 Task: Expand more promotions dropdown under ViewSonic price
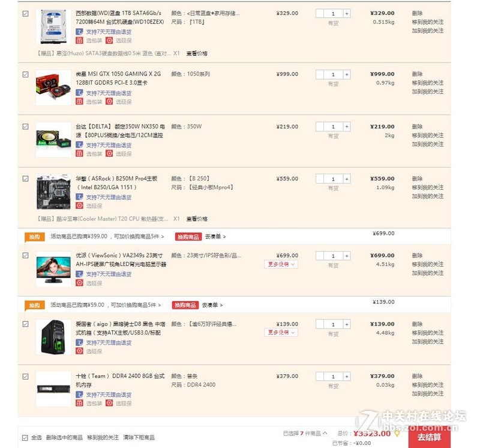coord(281,264)
